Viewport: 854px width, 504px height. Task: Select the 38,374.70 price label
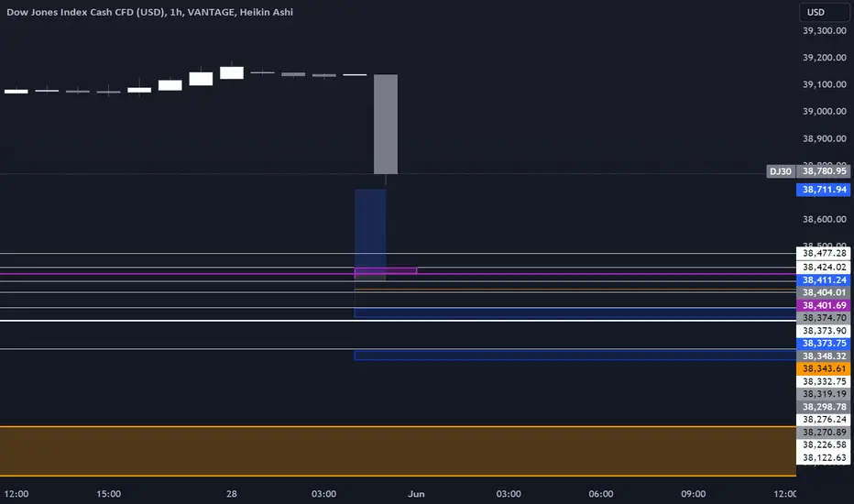pyautogui.click(x=824, y=318)
